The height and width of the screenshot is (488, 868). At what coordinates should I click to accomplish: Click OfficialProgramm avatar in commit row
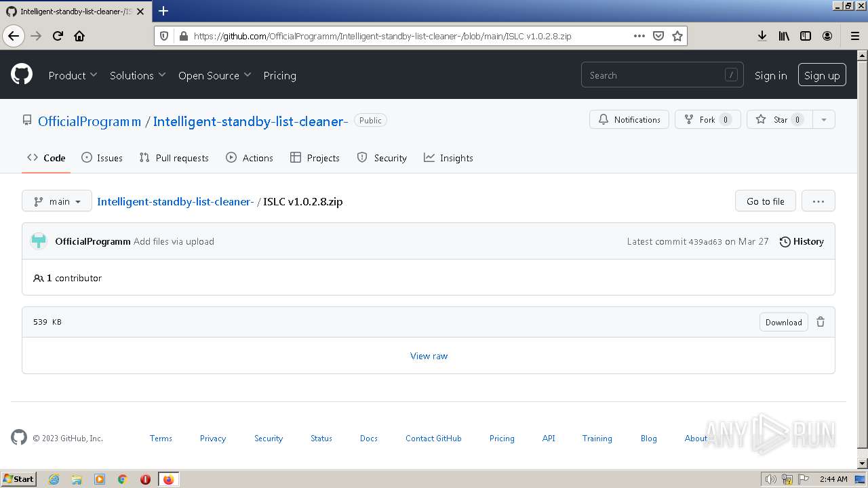click(39, 241)
